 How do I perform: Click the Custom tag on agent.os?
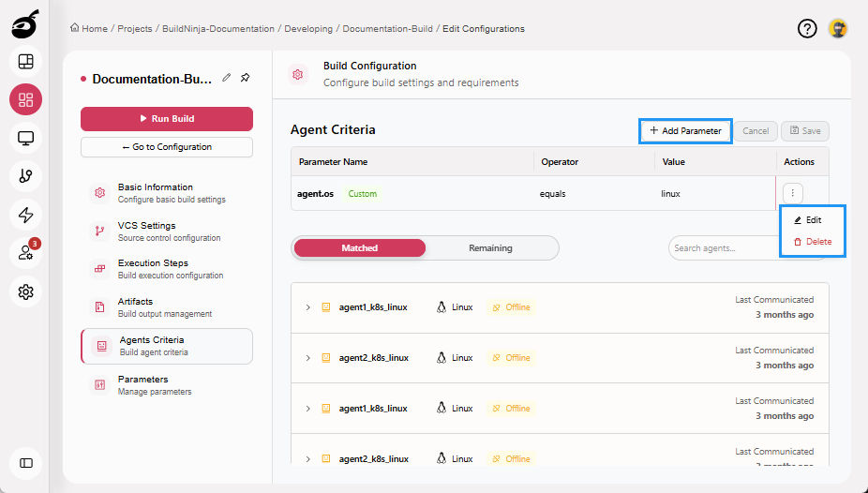362,194
